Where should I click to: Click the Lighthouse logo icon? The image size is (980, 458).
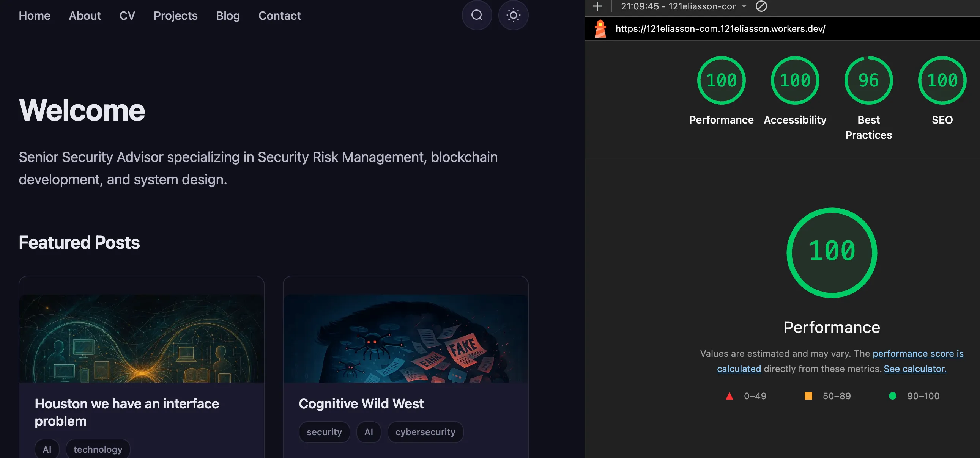[x=600, y=28]
